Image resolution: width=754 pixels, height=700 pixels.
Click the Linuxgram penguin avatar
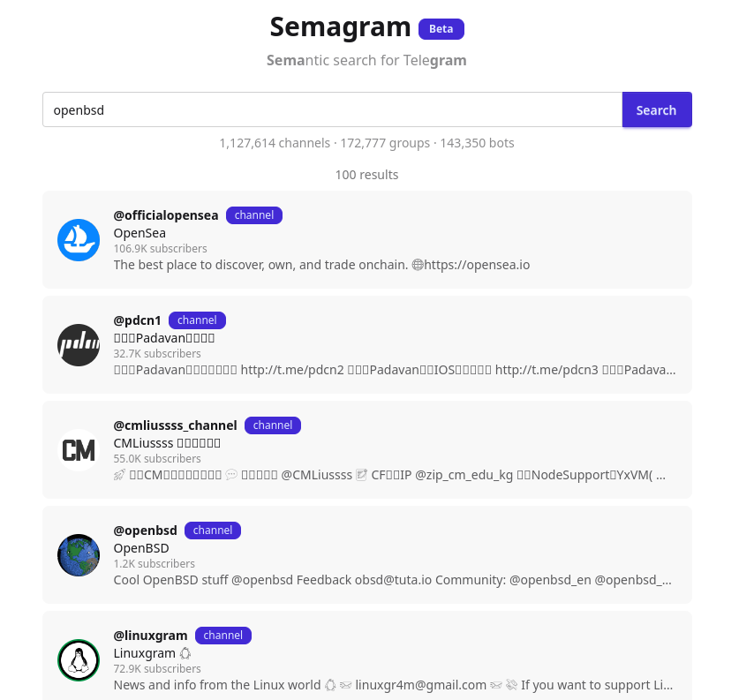79,660
